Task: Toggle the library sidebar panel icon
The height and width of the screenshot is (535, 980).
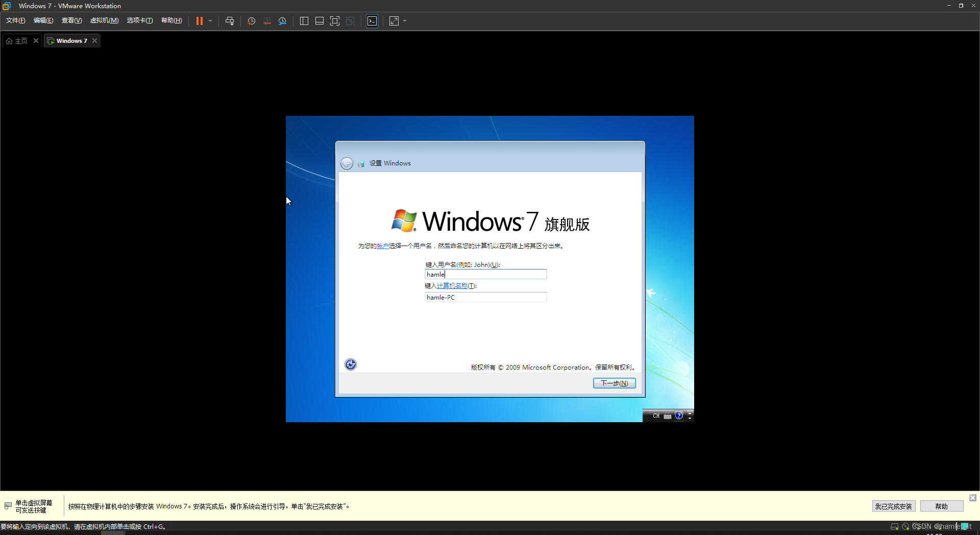Action: pos(304,21)
